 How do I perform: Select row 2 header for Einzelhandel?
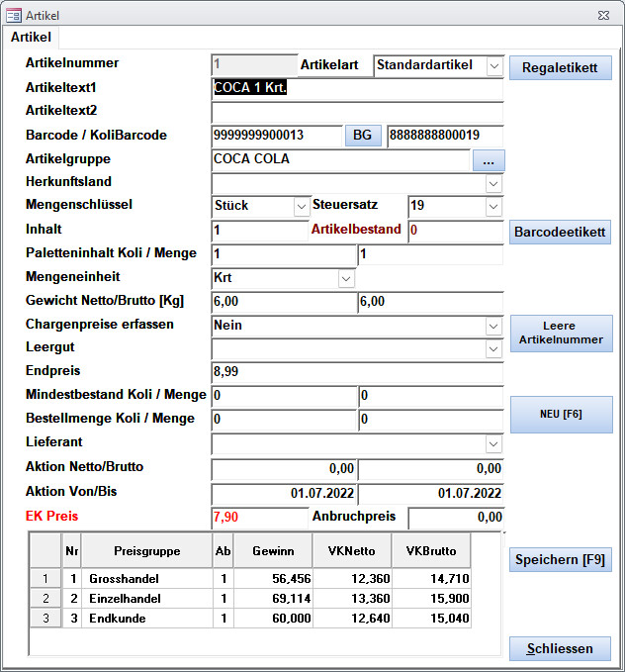[45, 598]
